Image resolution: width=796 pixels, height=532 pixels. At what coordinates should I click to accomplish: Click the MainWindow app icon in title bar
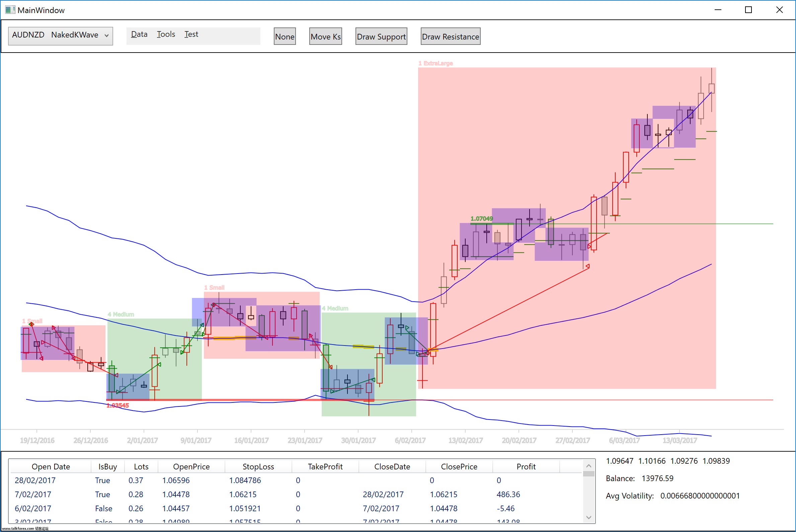[10, 10]
